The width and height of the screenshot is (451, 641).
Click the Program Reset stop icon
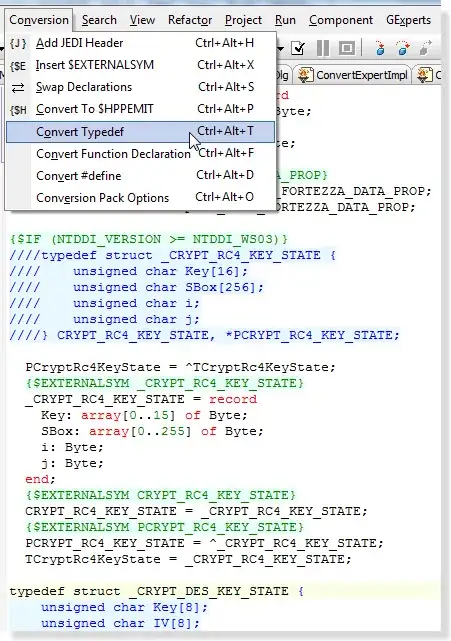coord(347,48)
